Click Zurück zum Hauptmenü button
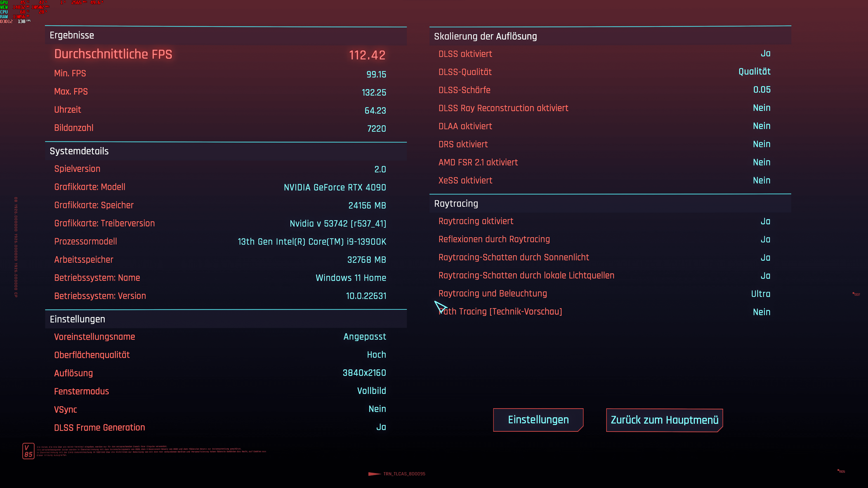The height and width of the screenshot is (488, 868). pos(664,420)
